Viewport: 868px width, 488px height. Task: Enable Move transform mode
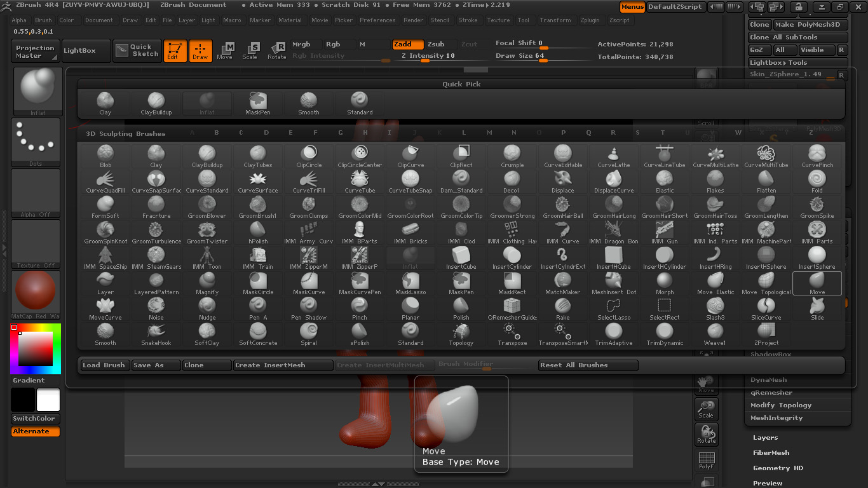(224, 51)
